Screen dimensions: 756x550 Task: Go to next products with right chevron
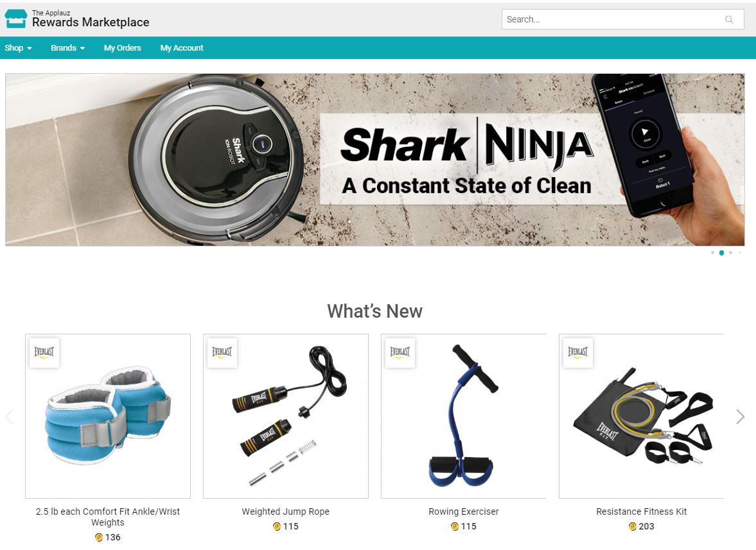pos(740,417)
